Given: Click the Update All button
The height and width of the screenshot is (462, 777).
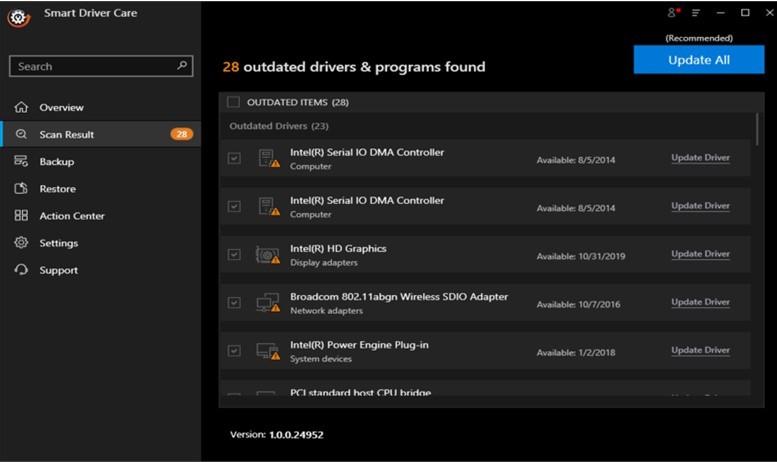Looking at the screenshot, I should (x=699, y=59).
